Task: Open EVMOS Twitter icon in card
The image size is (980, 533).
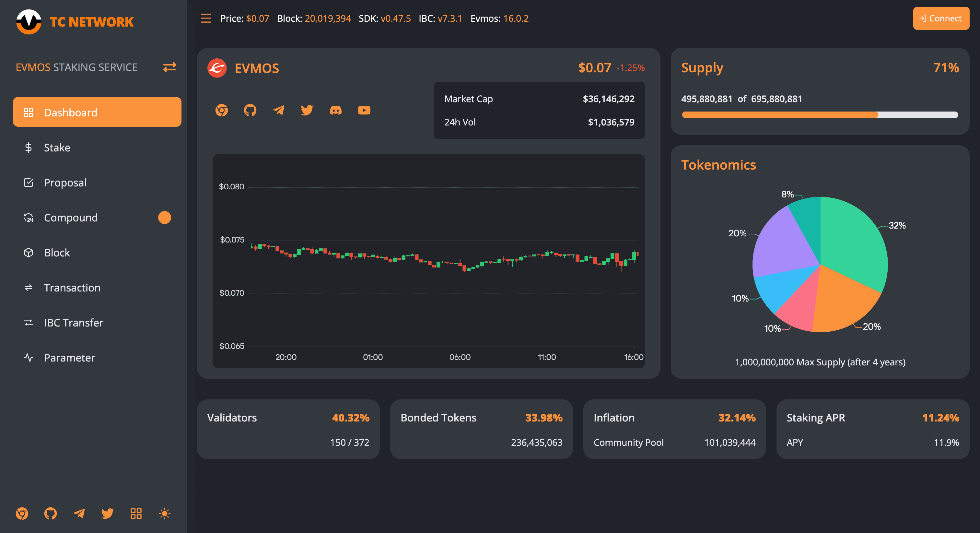Action: (307, 111)
